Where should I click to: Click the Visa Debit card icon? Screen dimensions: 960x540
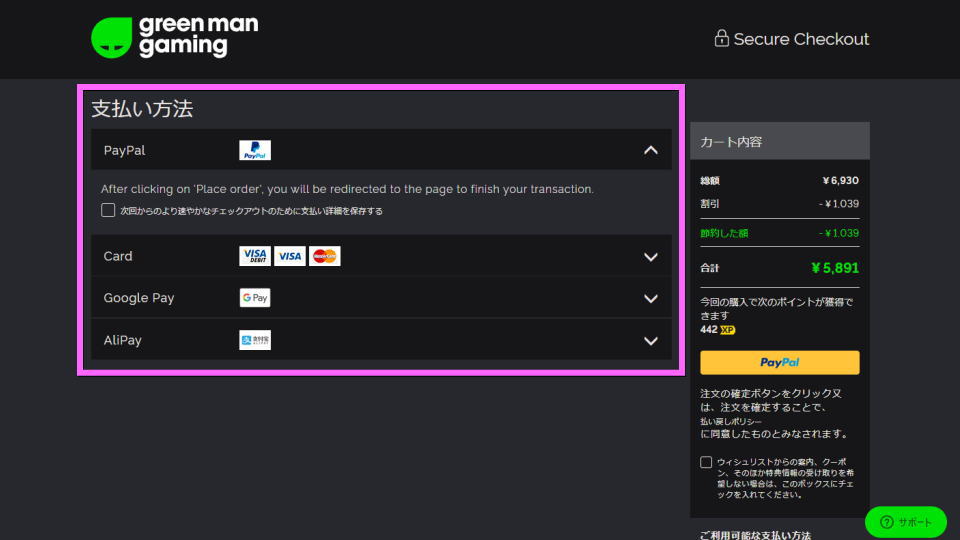click(255, 256)
